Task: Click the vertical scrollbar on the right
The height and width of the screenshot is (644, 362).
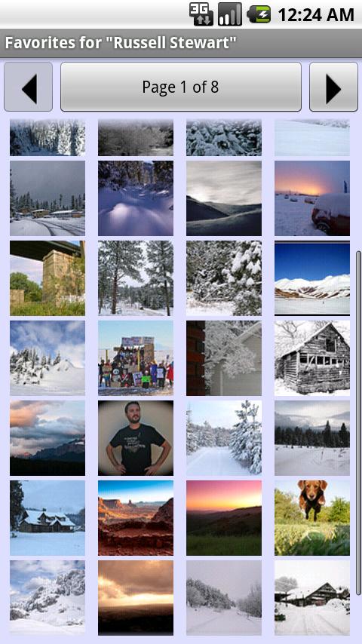Action: 358,423
